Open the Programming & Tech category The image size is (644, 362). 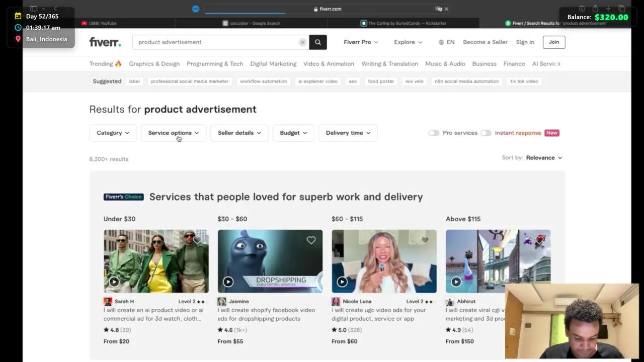[x=215, y=64]
